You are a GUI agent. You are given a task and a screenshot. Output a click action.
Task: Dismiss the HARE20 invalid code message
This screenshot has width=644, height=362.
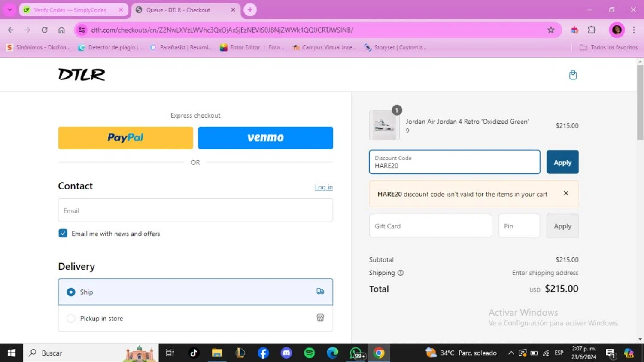[566, 193]
